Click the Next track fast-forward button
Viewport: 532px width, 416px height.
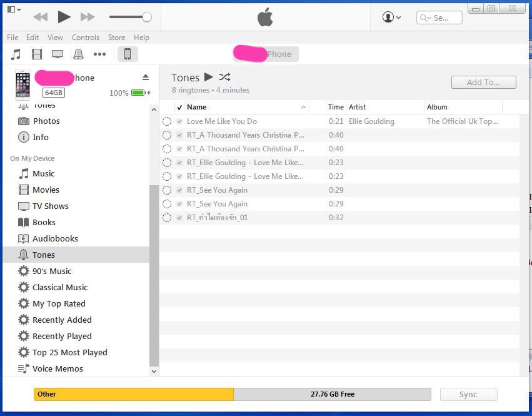88,17
